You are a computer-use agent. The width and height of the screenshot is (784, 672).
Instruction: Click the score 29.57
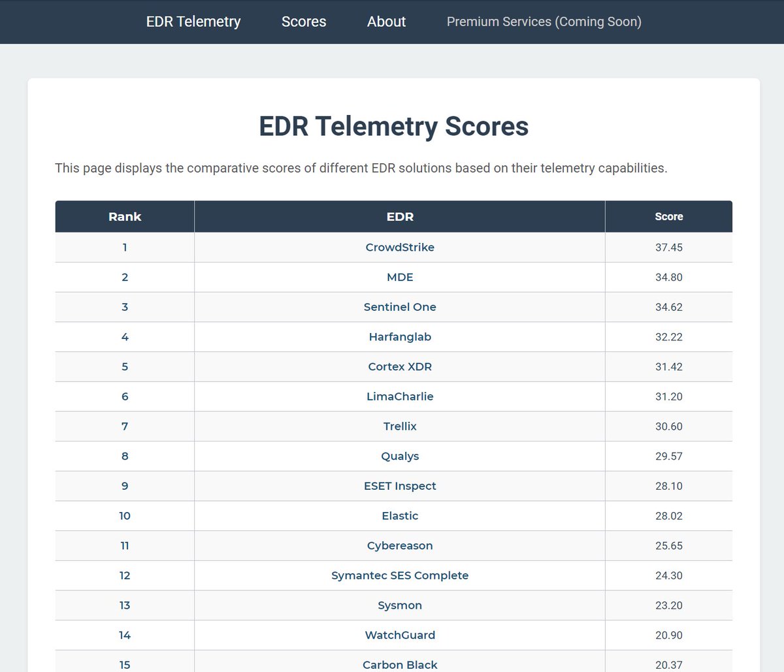[x=669, y=456]
